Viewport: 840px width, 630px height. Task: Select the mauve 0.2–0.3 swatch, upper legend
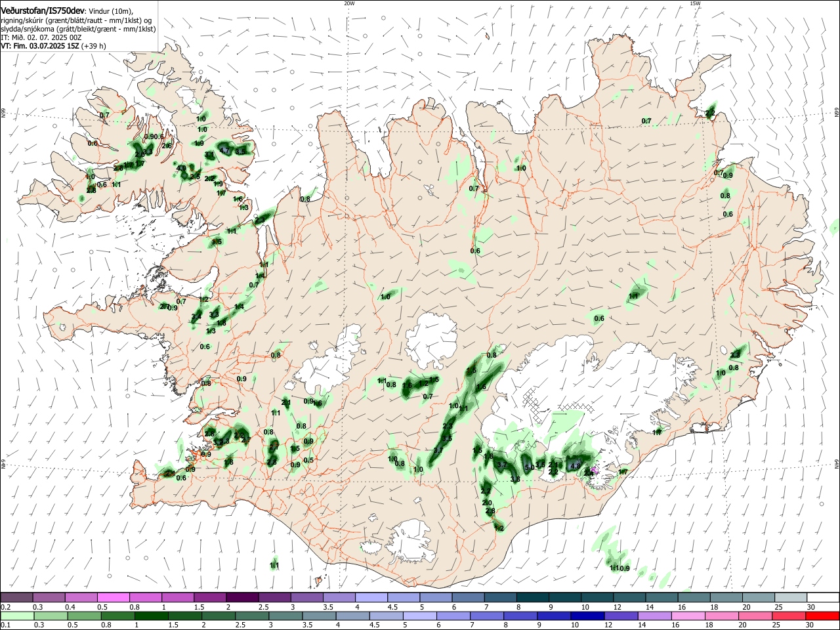(x=16, y=598)
